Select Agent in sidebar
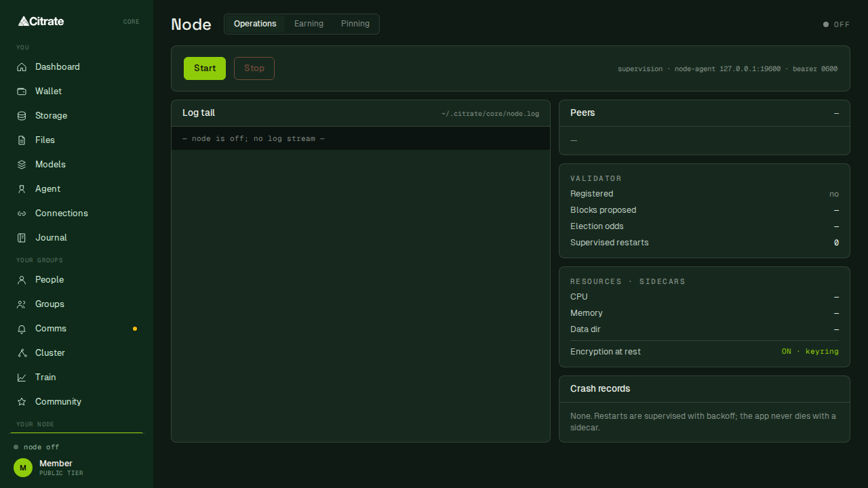This screenshot has height=488, width=868. [77, 189]
